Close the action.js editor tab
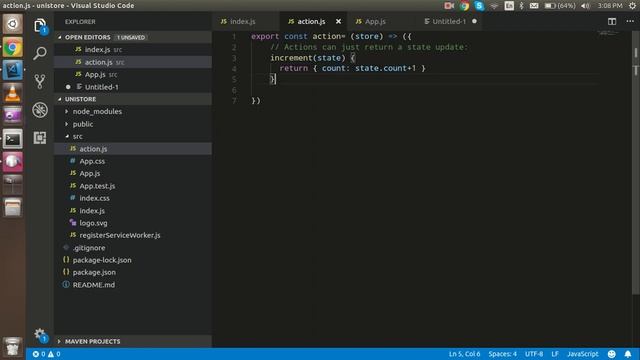This screenshot has height=360, width=640. [x=338, y=21]
